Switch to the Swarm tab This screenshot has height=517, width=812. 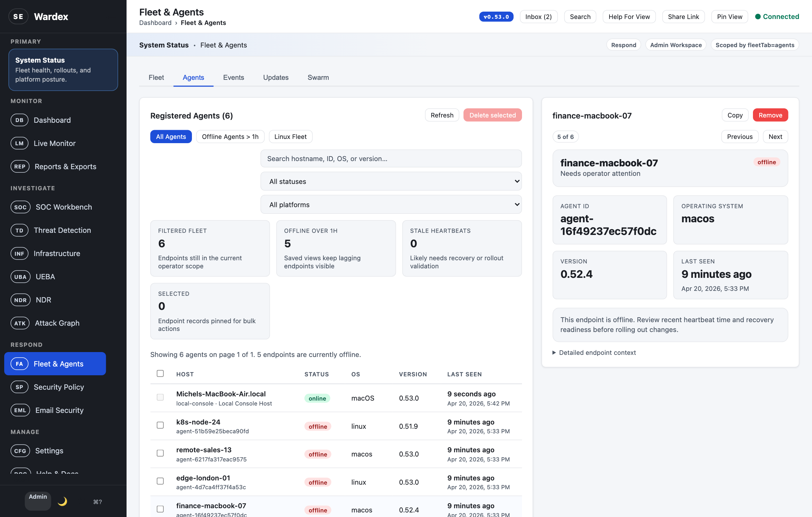point(318,77)
